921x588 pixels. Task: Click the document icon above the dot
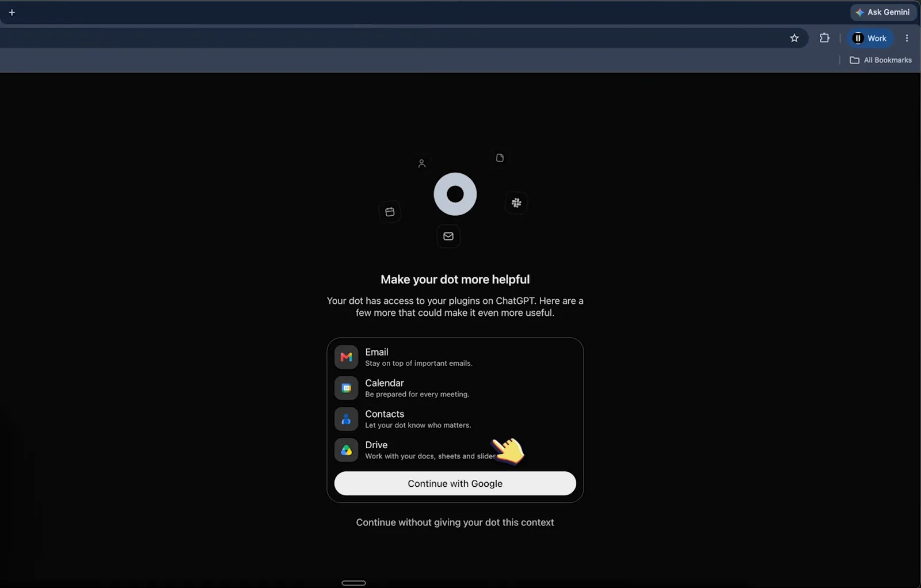(500, 158)
